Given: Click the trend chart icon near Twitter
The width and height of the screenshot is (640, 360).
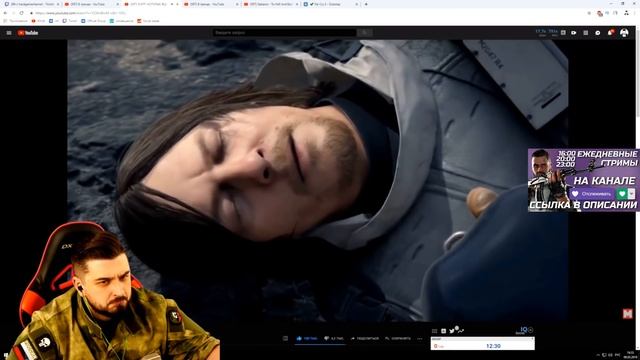Looking at the screenshot, I should click(x=461, y=331).
